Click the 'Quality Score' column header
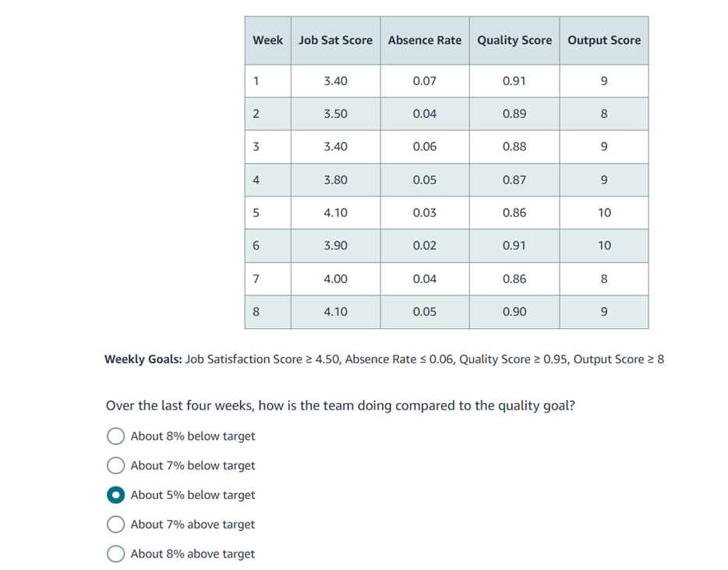Screen dimensions: 728x570 point(514,40)
